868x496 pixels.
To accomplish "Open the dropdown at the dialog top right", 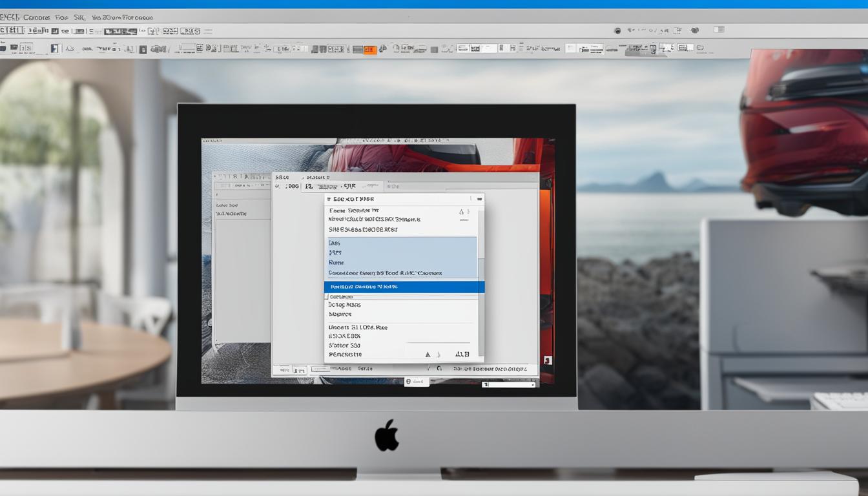I will 479,198.
